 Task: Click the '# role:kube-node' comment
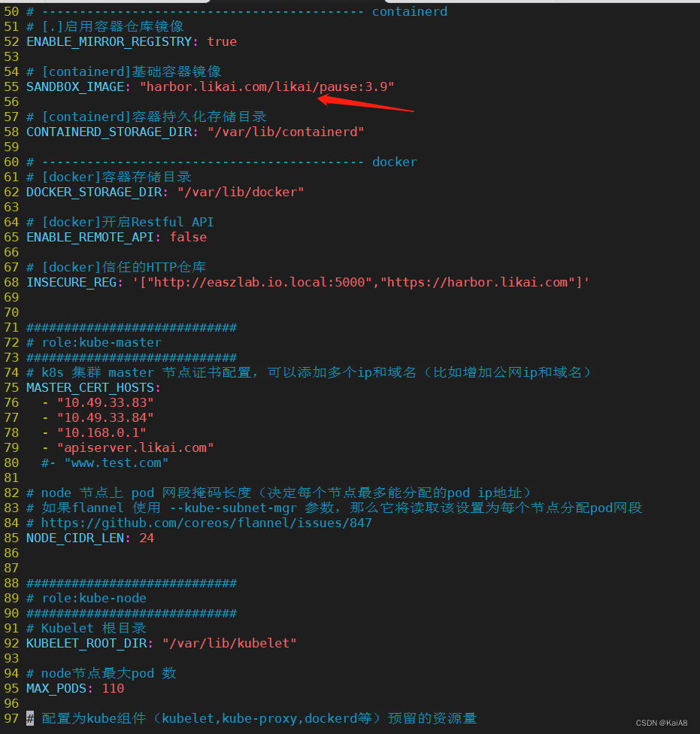click(86, 598)
